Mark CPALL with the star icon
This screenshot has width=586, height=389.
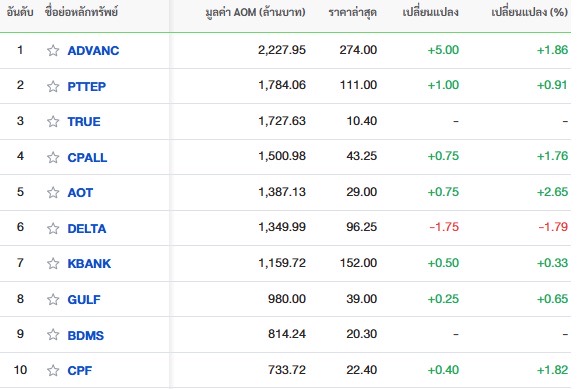53,157
